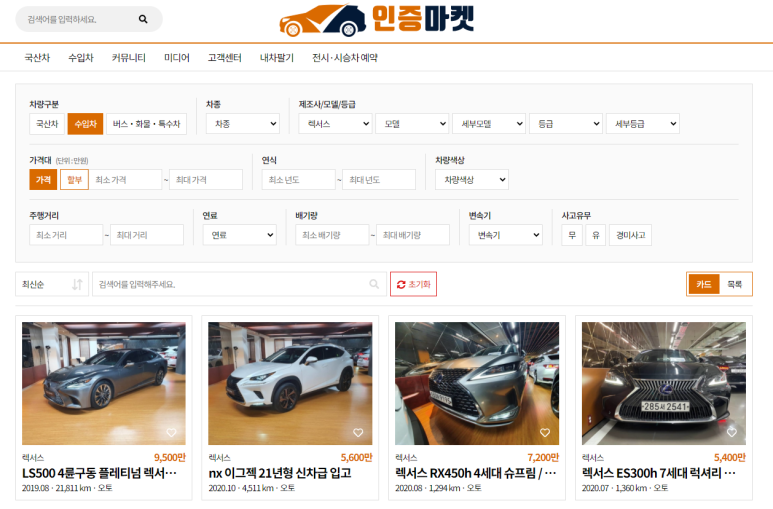The height and width of the screenshot is (509, 773).
Task: Open the 렉서스 manufacturer dropdown
Action: (x=335, y=124)
